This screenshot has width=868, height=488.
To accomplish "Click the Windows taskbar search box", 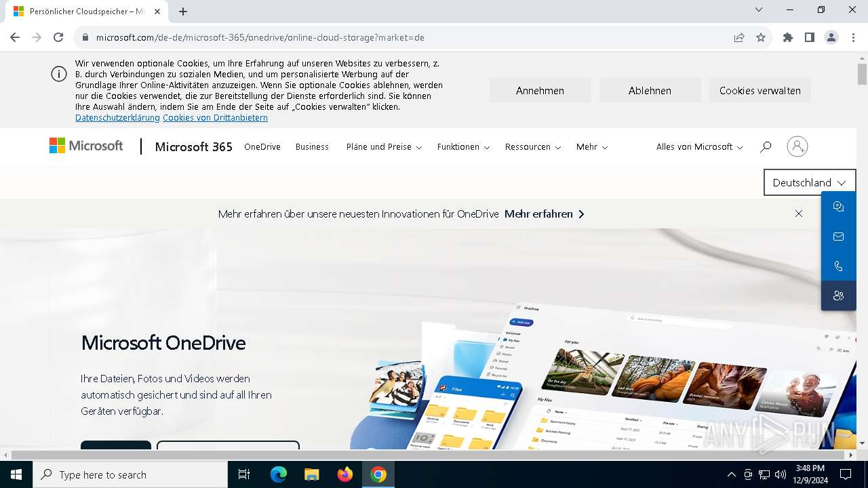I will pyautogui.click(x=130, y=474).
